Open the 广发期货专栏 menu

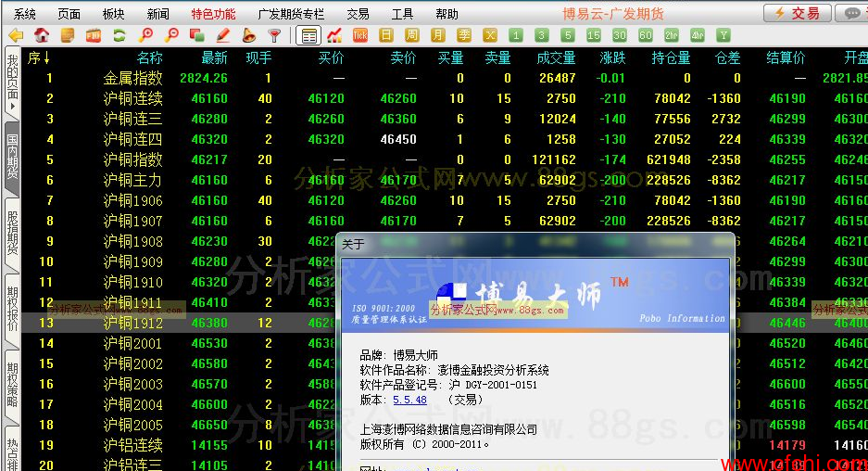291,14
